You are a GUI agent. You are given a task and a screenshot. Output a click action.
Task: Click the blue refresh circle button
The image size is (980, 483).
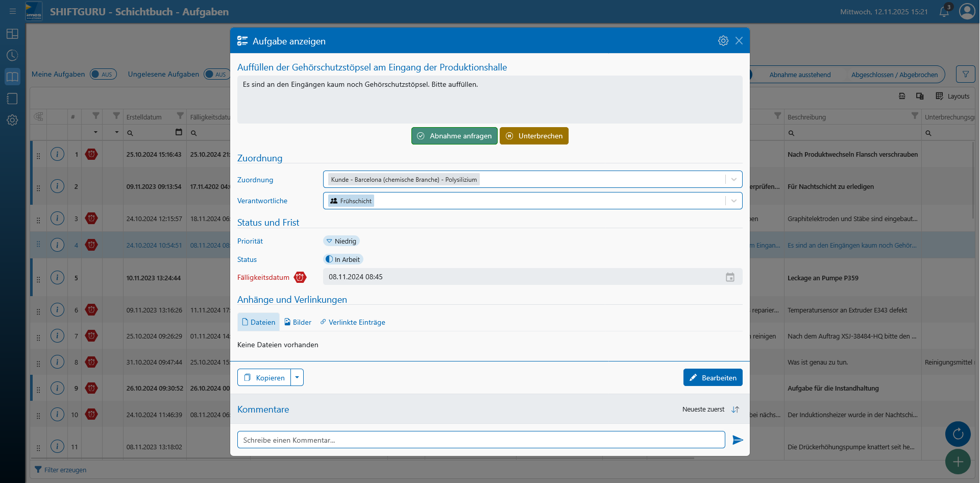coord(958,434)
